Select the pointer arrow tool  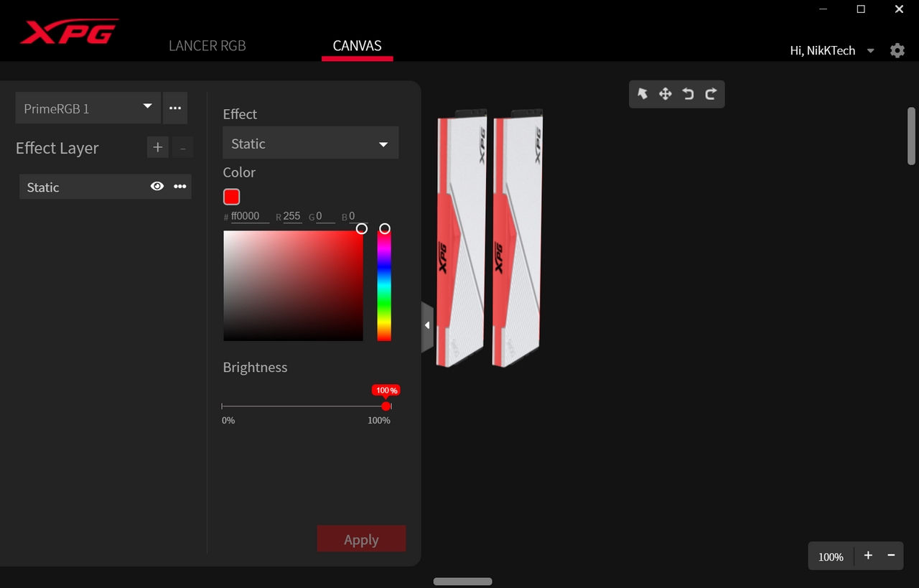(643, 94)
